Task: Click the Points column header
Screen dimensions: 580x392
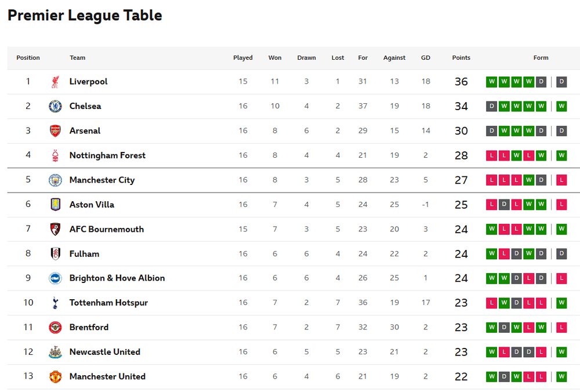Action: [x=461, y=57]
